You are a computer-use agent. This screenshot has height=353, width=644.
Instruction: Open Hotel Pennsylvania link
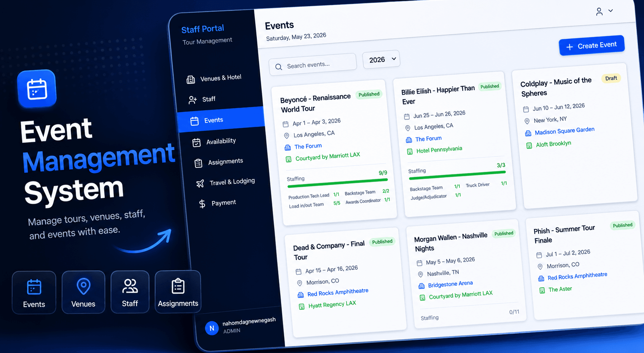point(439,150)
